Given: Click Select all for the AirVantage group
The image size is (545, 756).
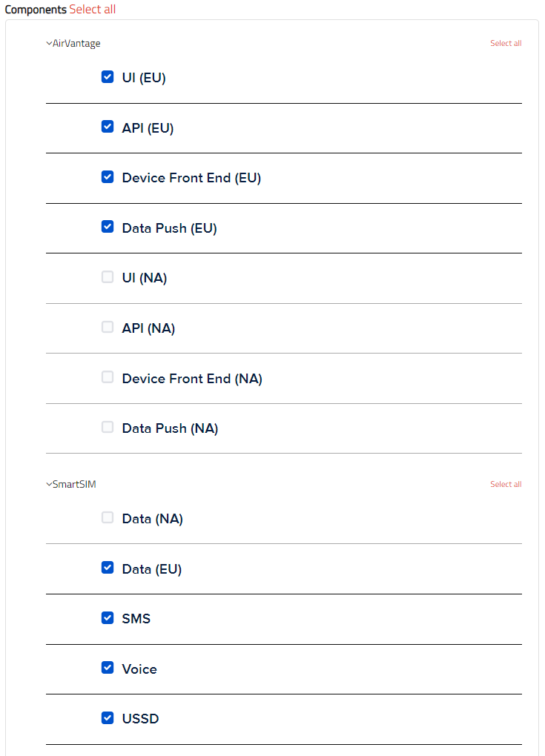Looking at the screenshot, I should coord(506,44).
